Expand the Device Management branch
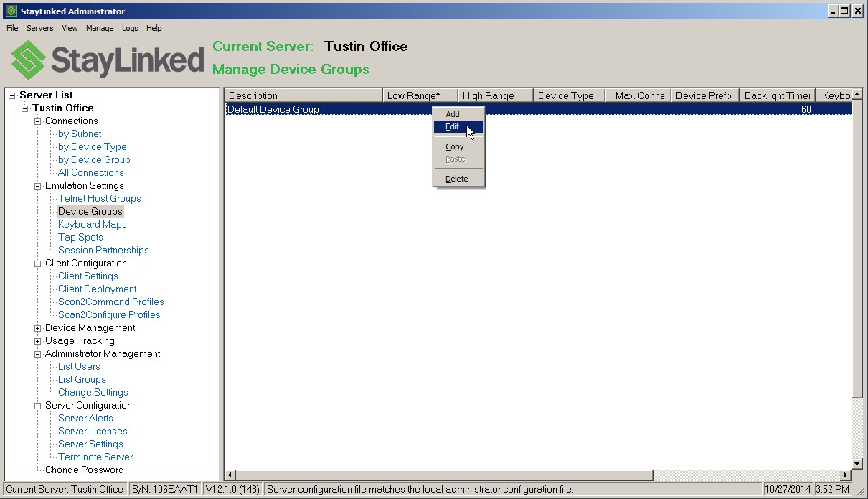Image resolution: width=868 pixels, height=499 pixels. click(37, 327)
